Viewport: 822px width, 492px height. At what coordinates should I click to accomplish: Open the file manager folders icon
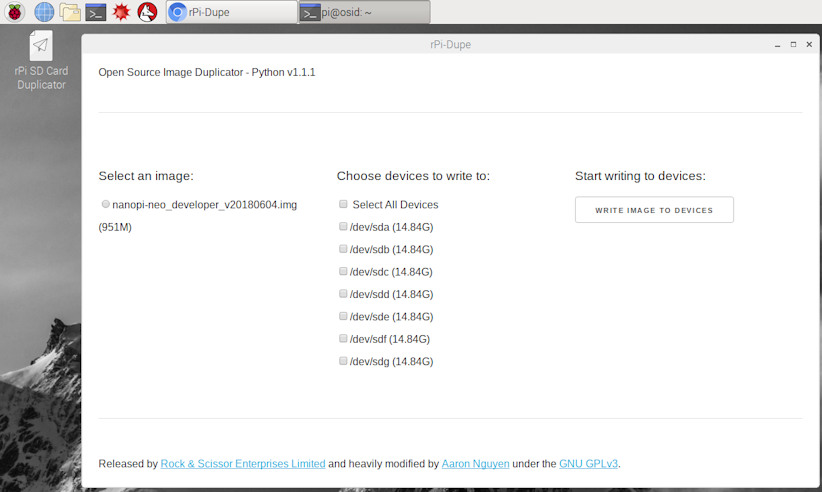pyautogui.click(x=70, y=12)
